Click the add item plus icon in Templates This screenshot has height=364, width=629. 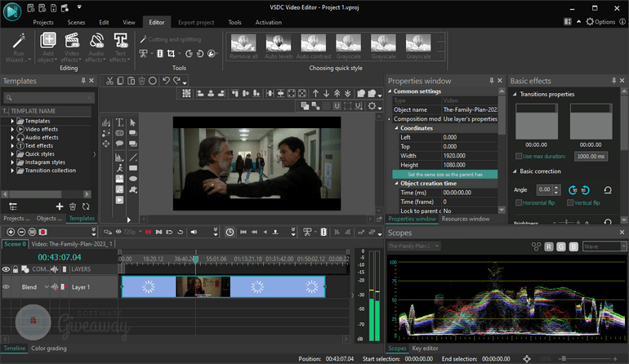(x=59, y=207)
